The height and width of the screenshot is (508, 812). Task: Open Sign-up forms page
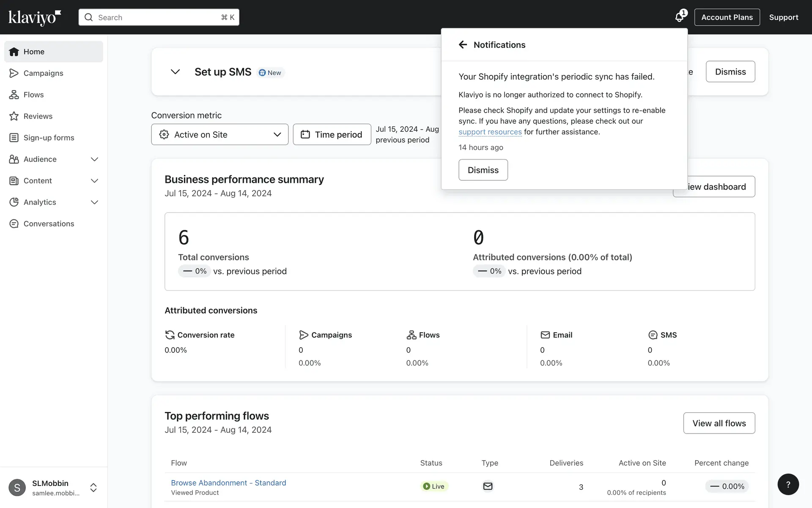(x=49, y=138)
